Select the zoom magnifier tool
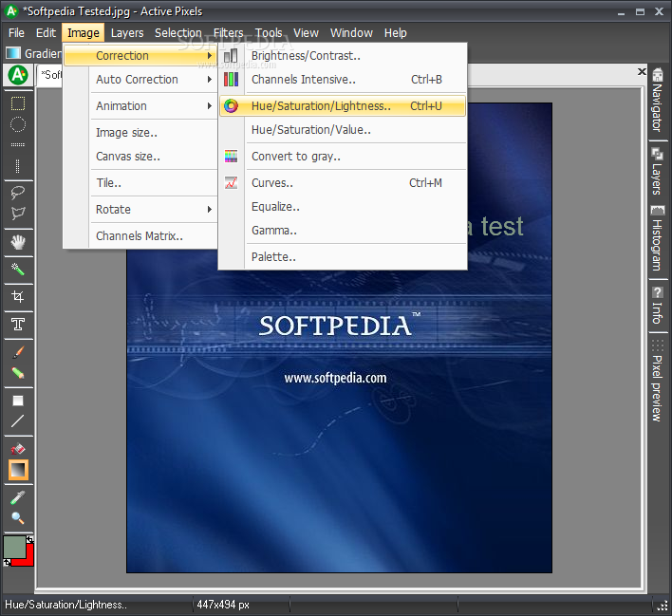The image size is (672, 616). 18,518
